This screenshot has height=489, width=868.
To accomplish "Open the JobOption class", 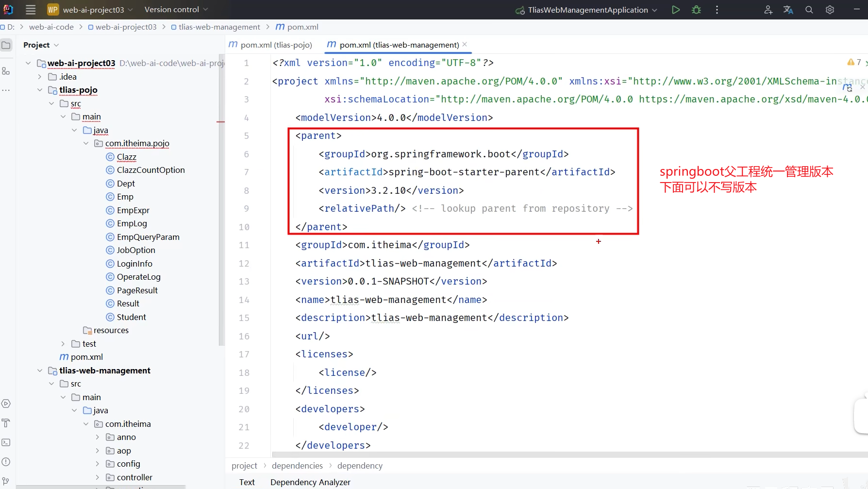I will coord(136,250).
